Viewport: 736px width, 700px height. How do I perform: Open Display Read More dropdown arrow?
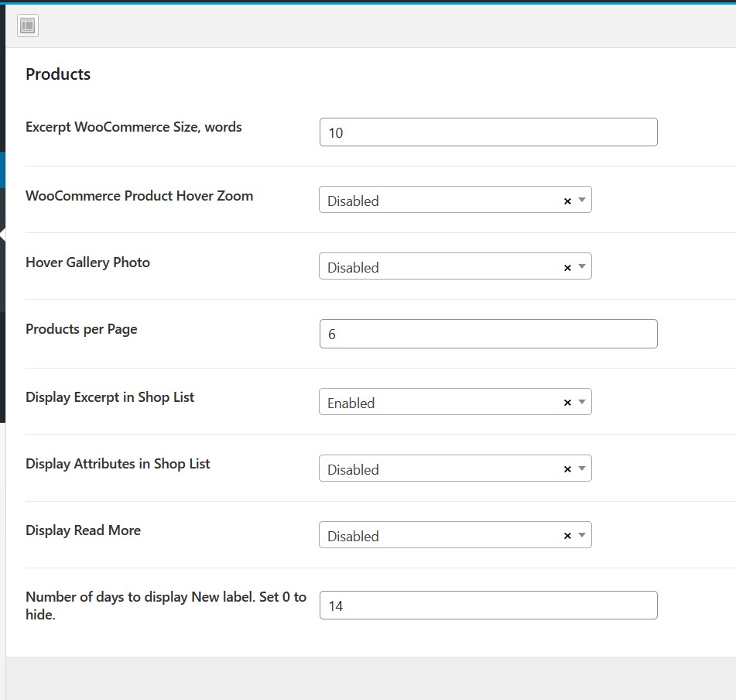582,535
